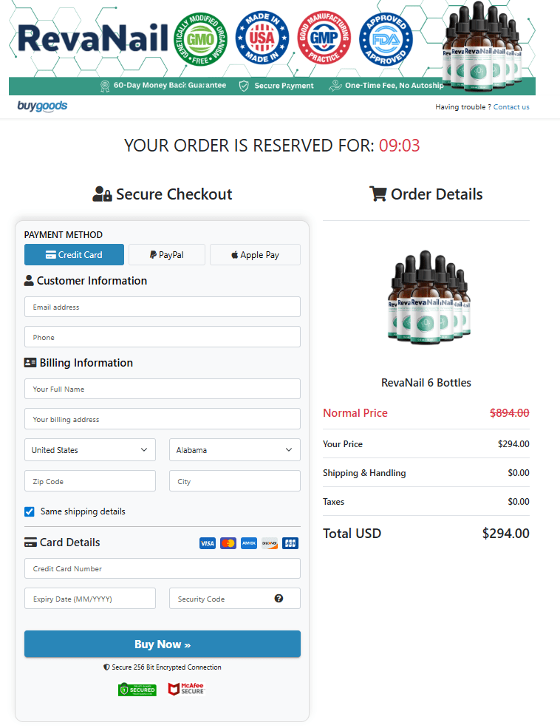Click the RevaNail 6 Bottles product image
The width and height of the screenshot is (560, 728).
click(426, 299)
